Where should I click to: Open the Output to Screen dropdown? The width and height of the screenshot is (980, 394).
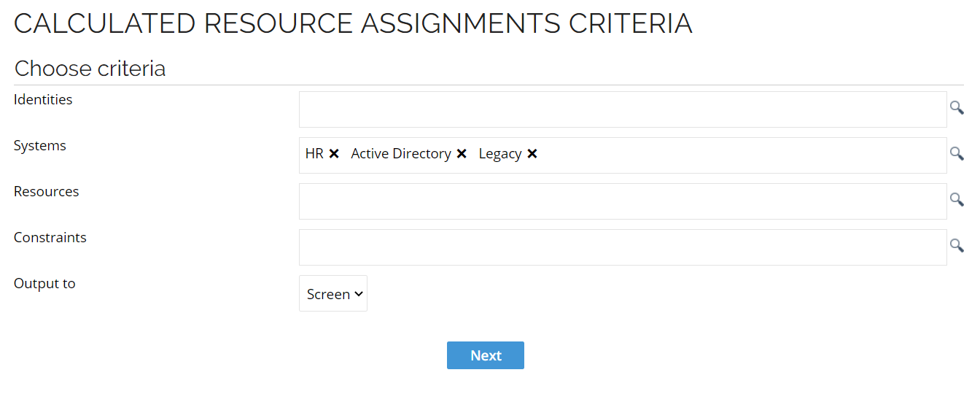(333, 294)
